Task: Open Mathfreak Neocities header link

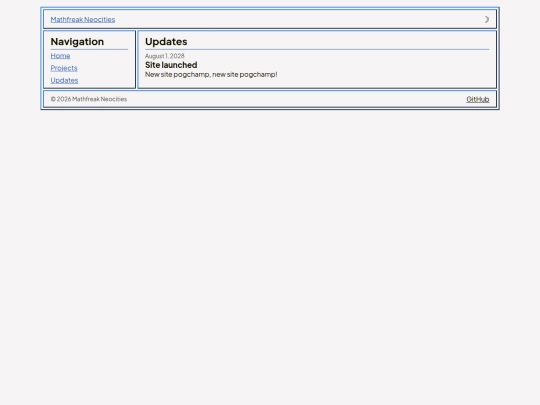Action: tap(83, 20)
